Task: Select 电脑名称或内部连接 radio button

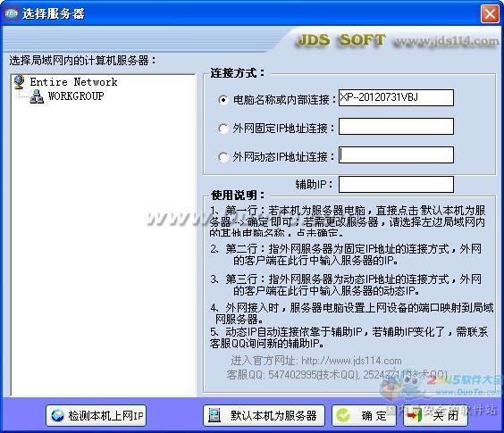Action: click(223, 100)
